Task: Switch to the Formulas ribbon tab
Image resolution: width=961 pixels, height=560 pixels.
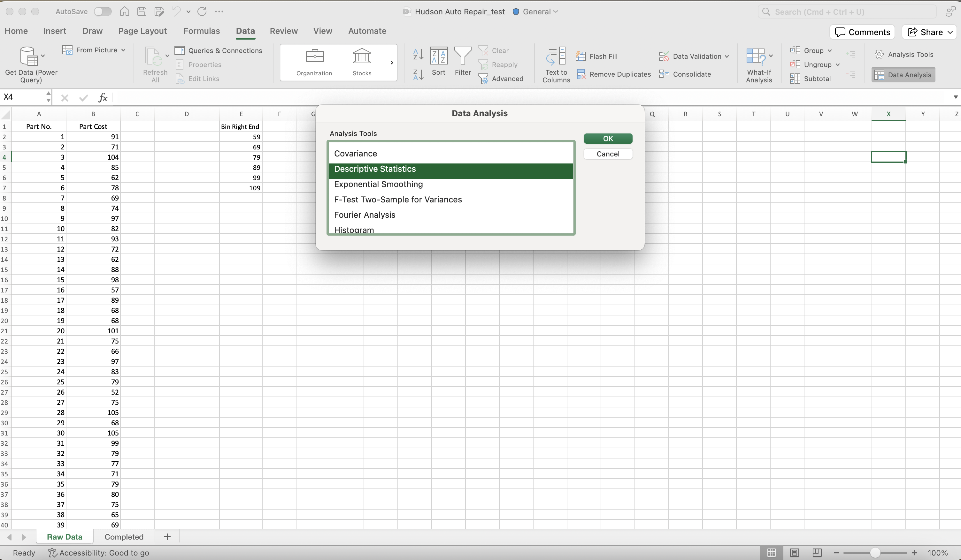Action: pyautogui.click(x=202, y=31)
